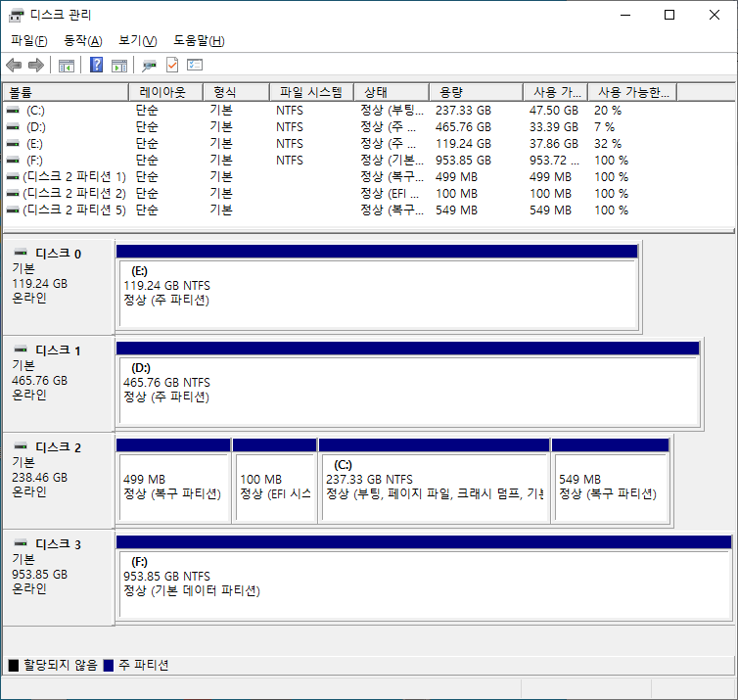Select the 디스크 0 label panel
This screenshot has width=738, height=700.
pos(58,287)
